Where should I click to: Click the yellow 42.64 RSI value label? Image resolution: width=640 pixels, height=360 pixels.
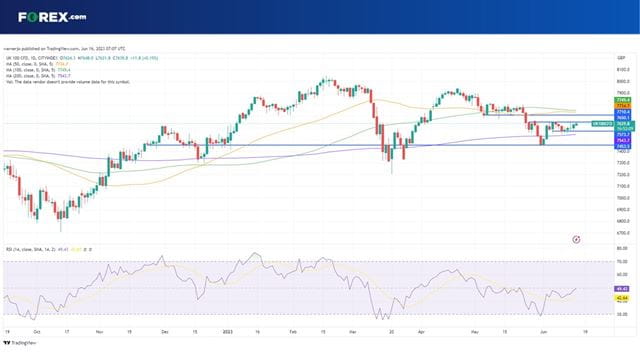pos(622,298)
